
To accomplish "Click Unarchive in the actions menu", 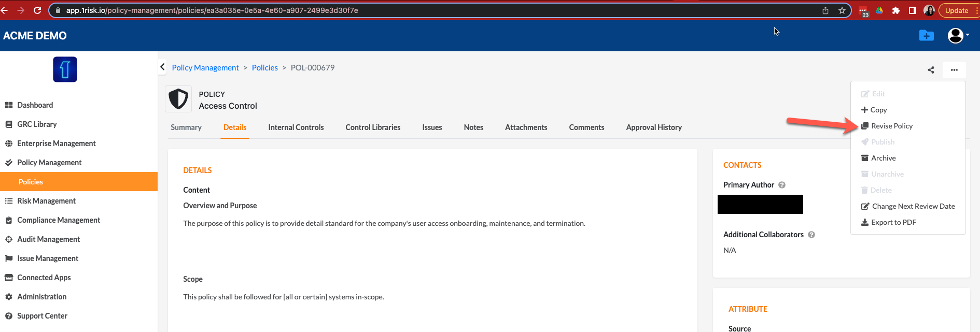I will coord(883,174).
